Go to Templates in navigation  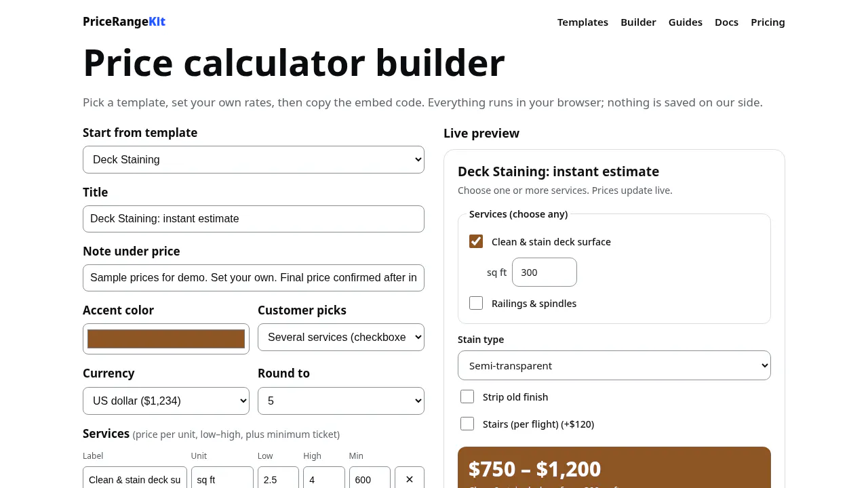pos(583,22)
